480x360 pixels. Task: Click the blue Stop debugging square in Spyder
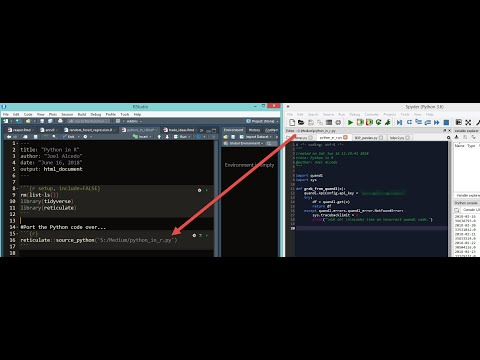coord(446,122)
